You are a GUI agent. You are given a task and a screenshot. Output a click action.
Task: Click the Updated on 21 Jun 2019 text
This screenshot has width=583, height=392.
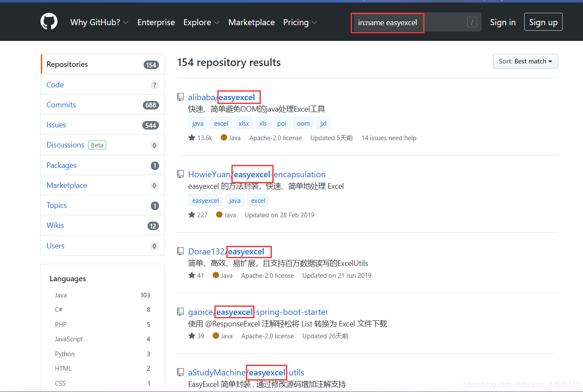(337, 276)
